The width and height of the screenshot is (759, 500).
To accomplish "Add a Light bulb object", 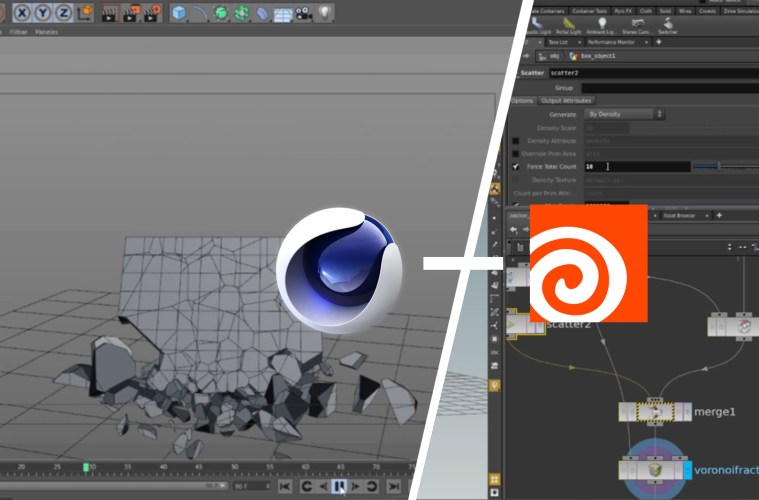I will [x=325, y=13].
